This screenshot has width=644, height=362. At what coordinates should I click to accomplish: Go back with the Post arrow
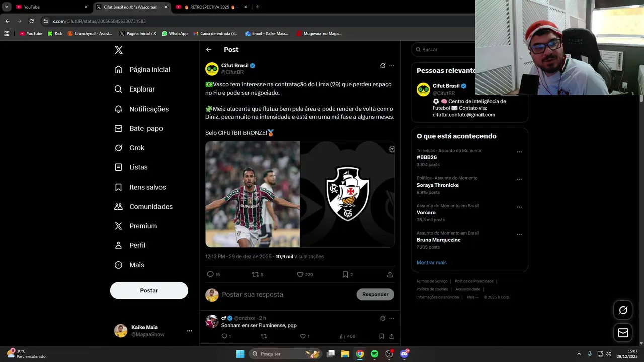[209, 50]
